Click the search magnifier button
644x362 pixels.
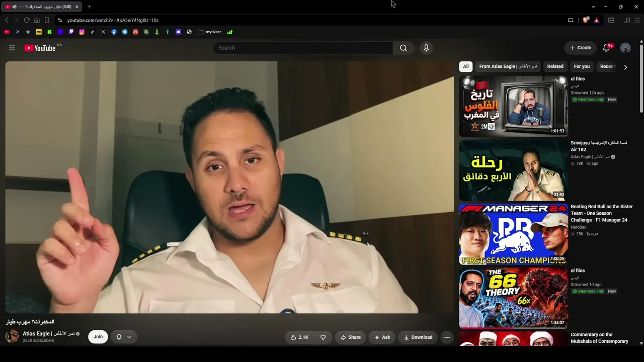tap(404, 48)
